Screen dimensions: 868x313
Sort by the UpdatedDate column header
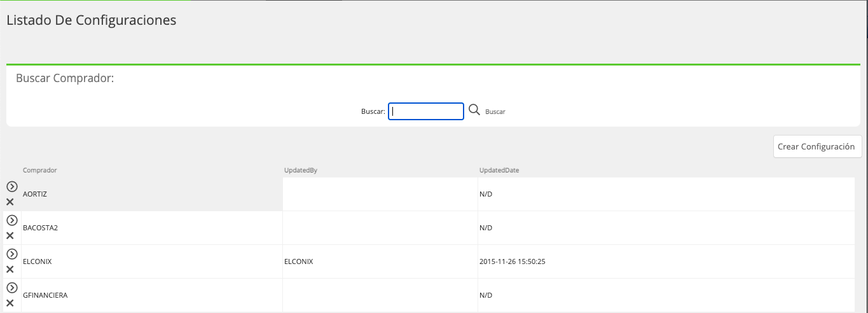500,170
